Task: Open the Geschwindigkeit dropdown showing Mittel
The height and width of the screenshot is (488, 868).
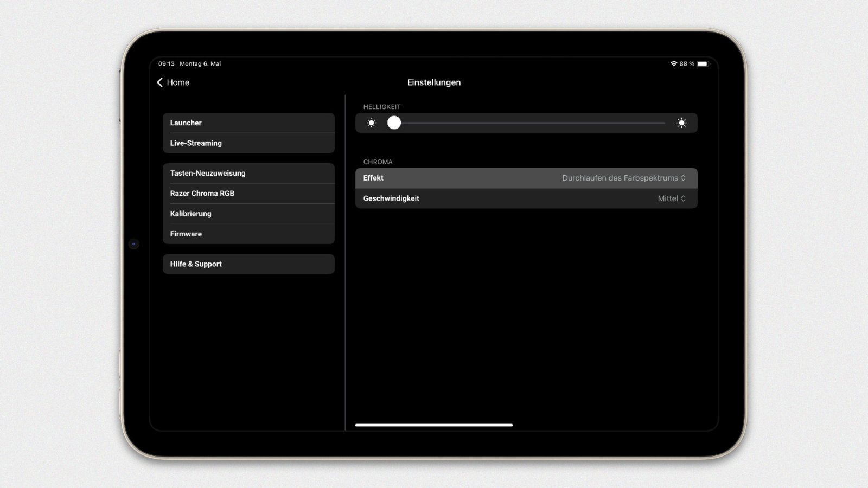Action: [526, 198]
